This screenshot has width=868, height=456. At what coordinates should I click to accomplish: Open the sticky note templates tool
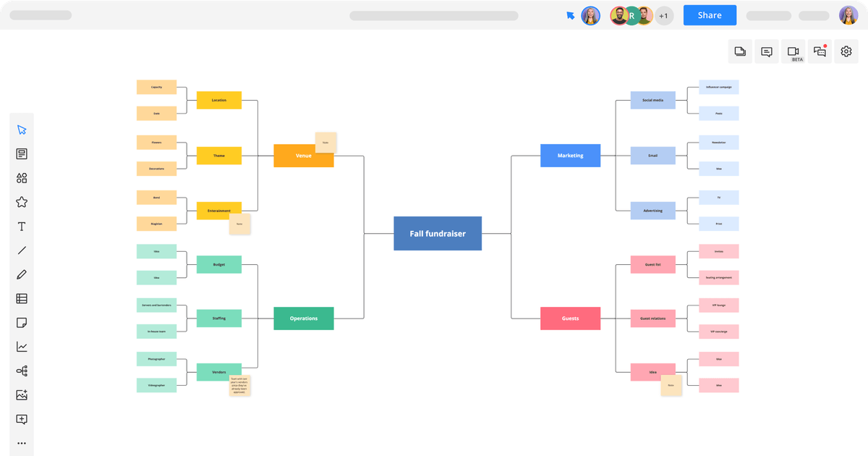pos(22,153)
